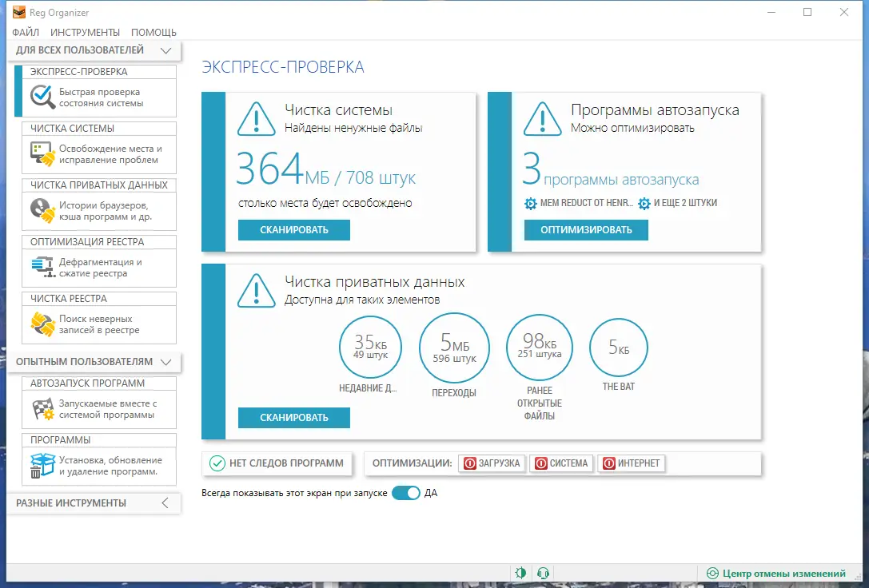Viewport: 869px width, 588px height.
Task: Select ЧИСТКА ПРИВАТНЫХ ДАННЫХ sidebar header
Action: click(x=98, y=185)
